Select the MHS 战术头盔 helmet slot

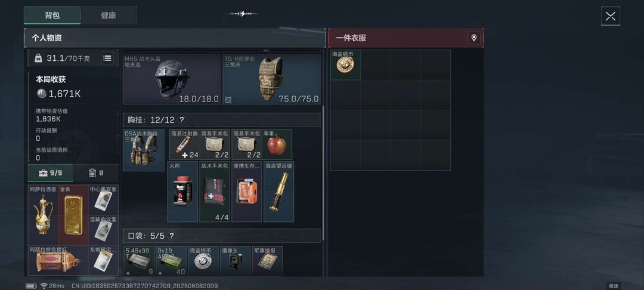point(172,79)
